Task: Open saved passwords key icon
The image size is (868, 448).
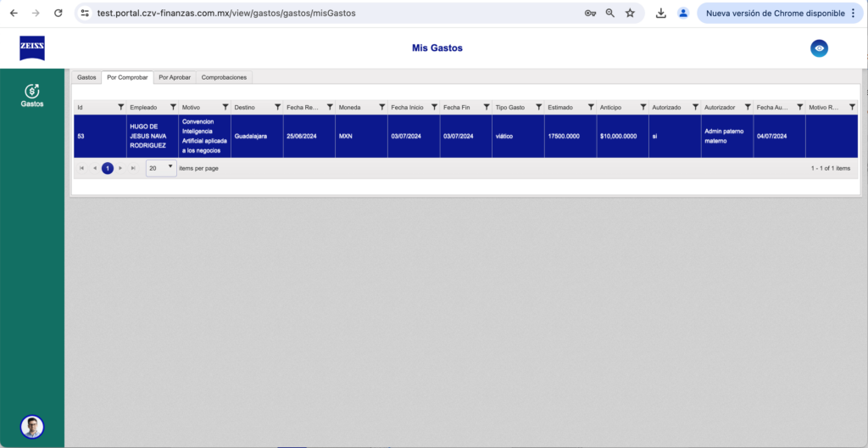Action: 590,13
